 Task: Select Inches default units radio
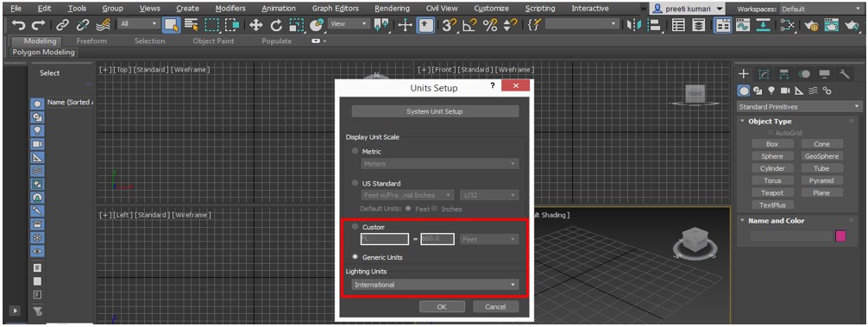point(435,209)
